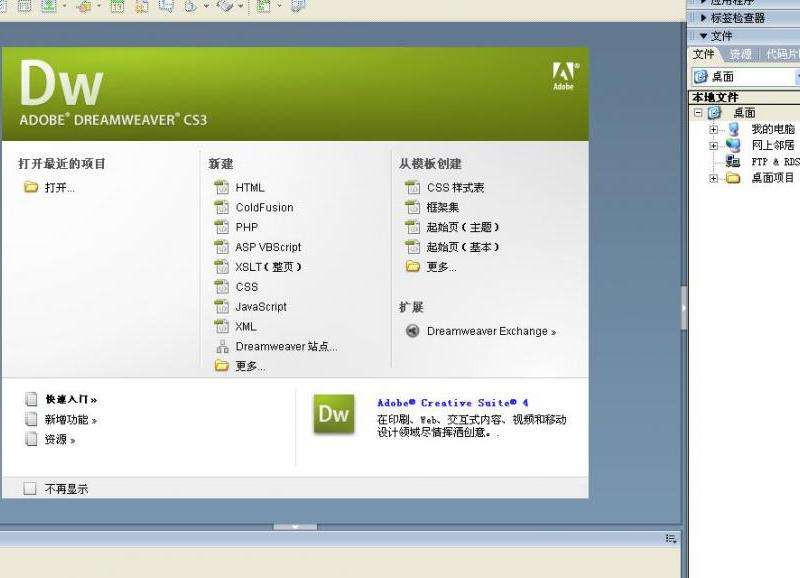Switch to the 资源 tab

740,54
